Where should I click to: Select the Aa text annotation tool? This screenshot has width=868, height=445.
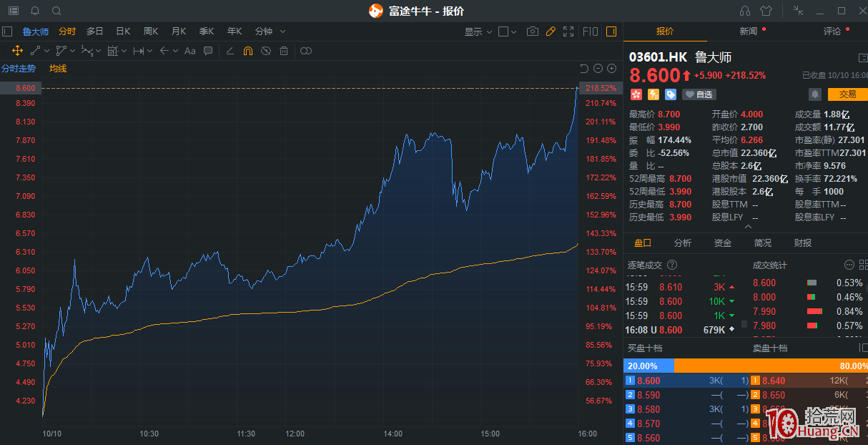190,51
